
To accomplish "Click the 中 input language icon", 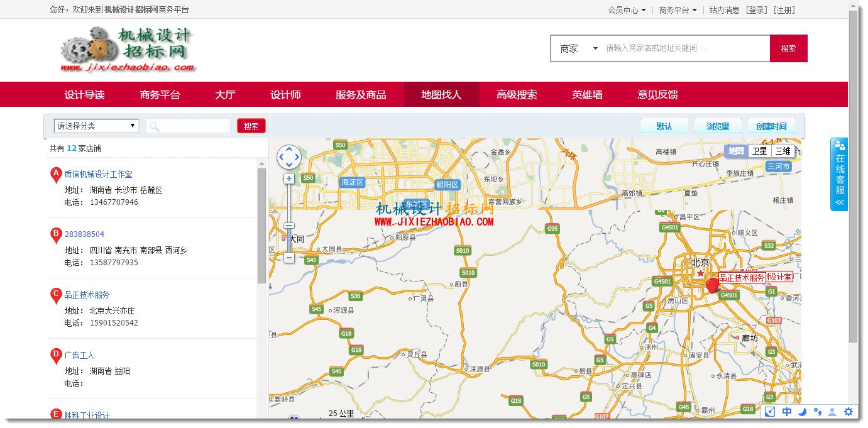I will click(x=787, y=412).
